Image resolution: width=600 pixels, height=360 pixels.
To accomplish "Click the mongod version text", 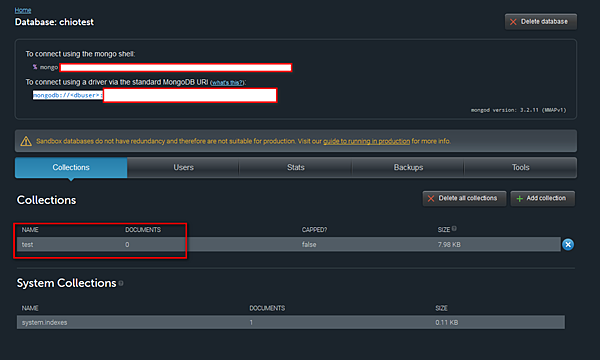I will [518, 110].
